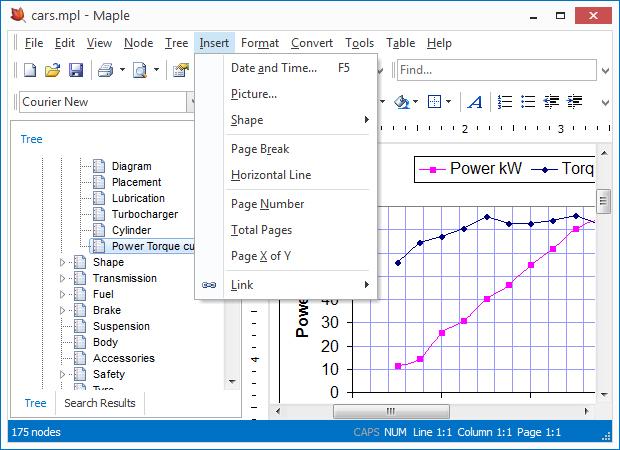
Task: Click the fill color bucket icon
Action: (x=401, y=102)
